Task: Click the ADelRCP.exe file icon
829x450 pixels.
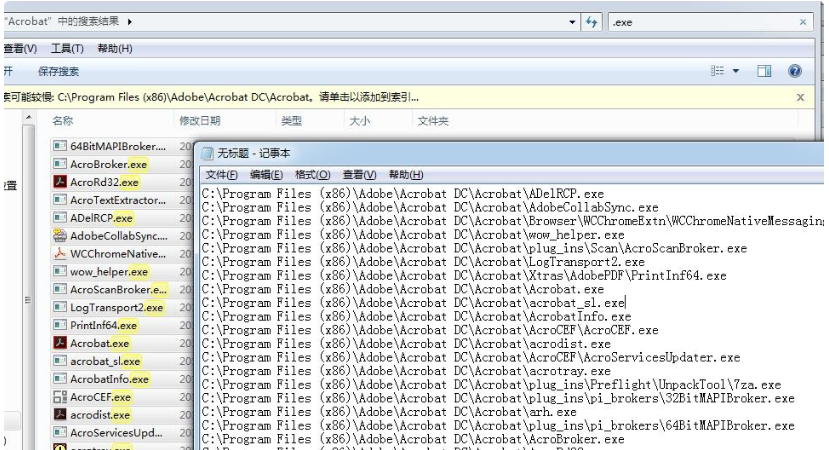Action: coord(60,218)
